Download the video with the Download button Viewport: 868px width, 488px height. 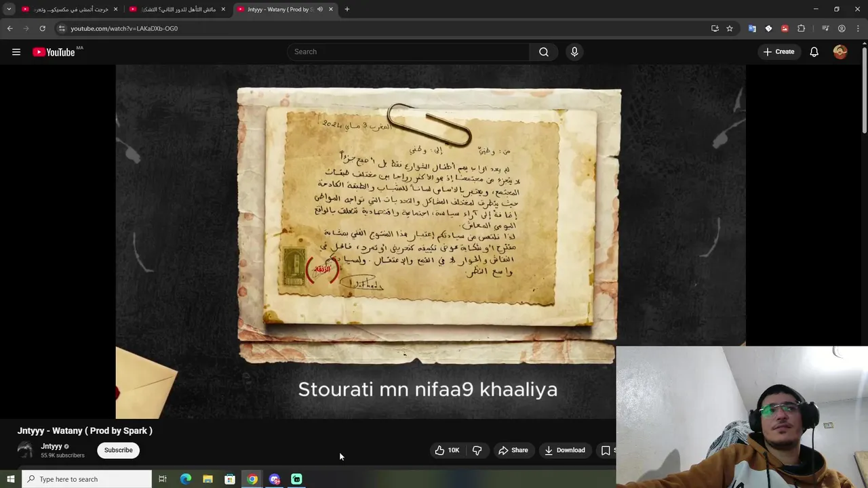click(x=564, y=450)
